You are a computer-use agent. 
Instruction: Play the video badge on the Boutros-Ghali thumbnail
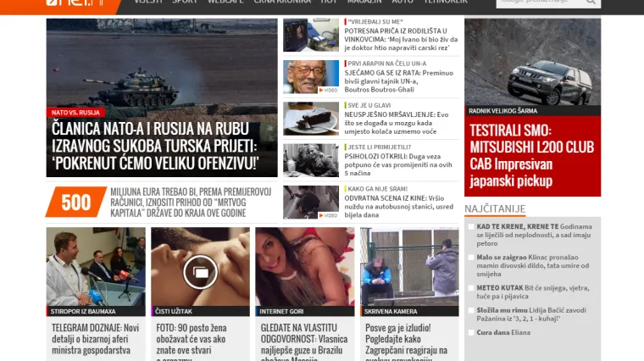click(x=328, y=91)
